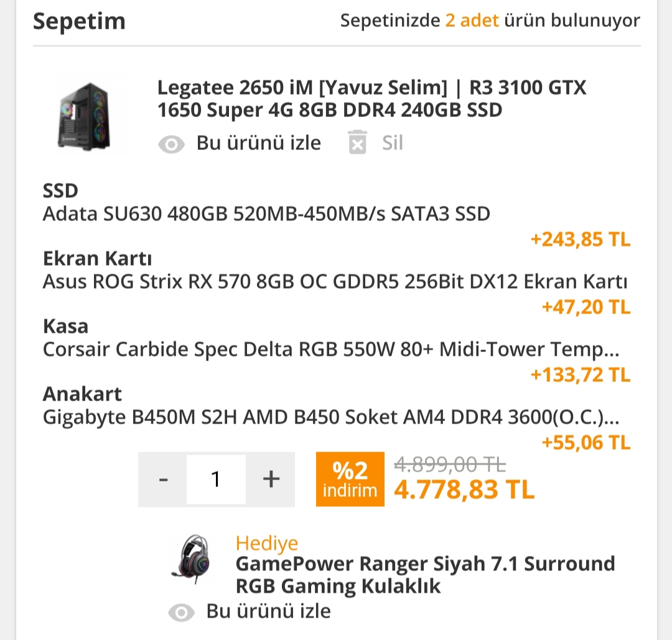Screen dimensions: 672x640
Task: Click the eye icon under the gift headset
Action: (181, 612)
